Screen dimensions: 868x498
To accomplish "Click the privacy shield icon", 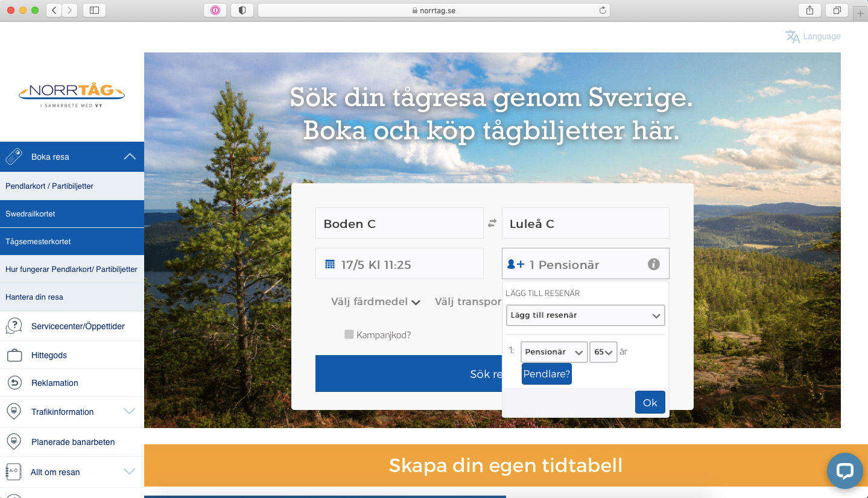I will 242,10.
